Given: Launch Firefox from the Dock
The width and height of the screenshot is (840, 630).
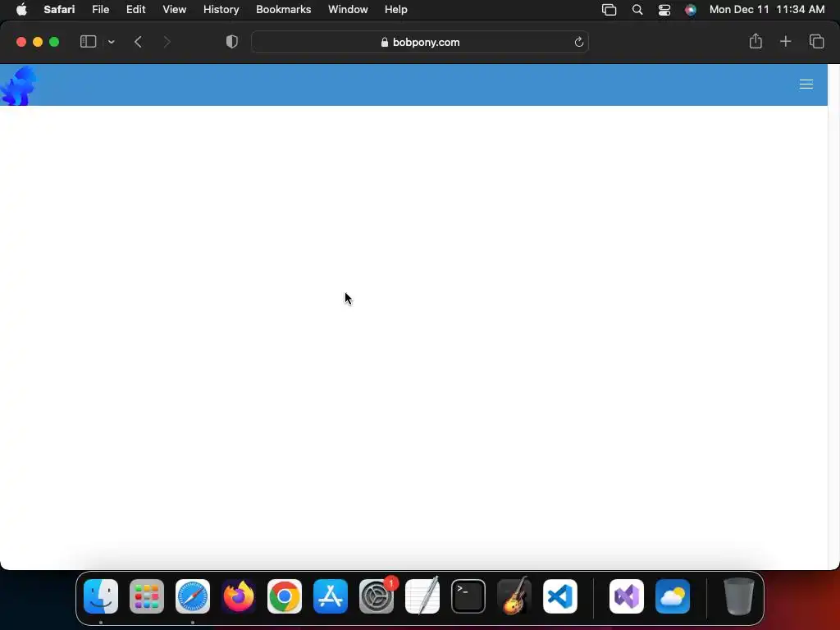Looking at the screenshot, I should point(239,596).
